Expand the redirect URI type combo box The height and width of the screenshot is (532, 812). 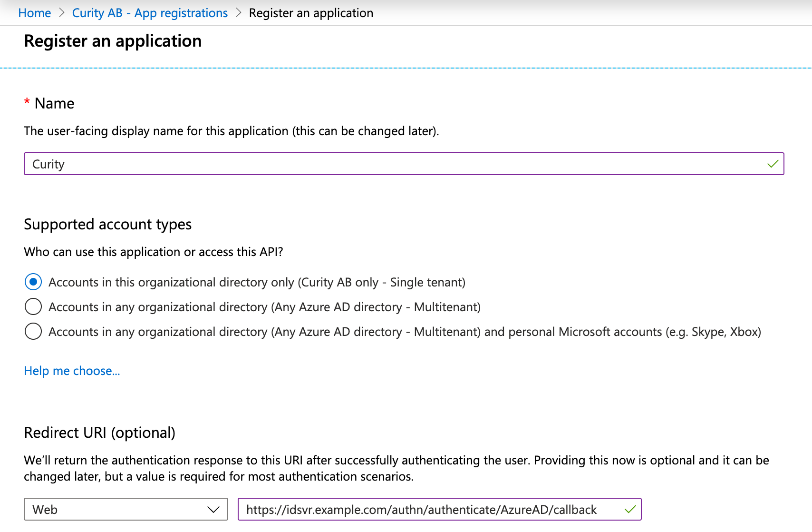126,509
